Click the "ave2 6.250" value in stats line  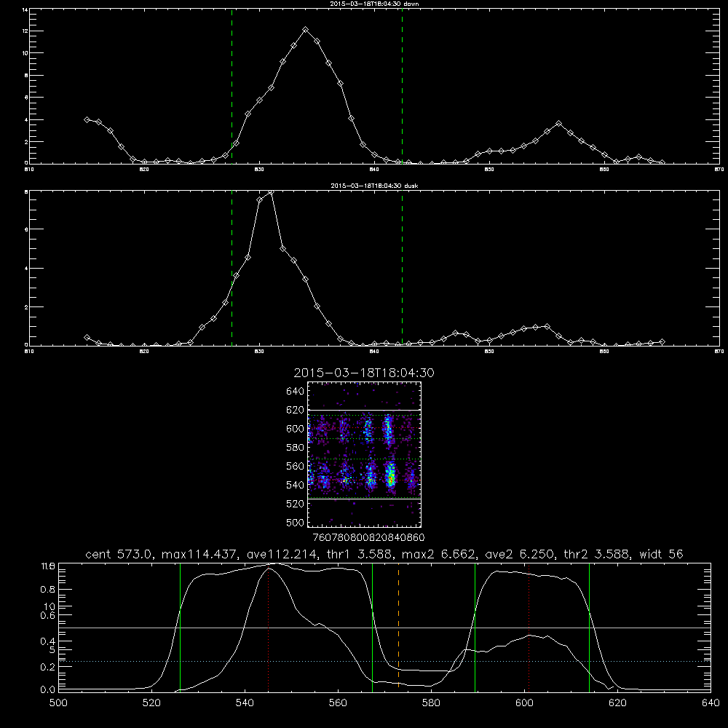coord(519,554)
